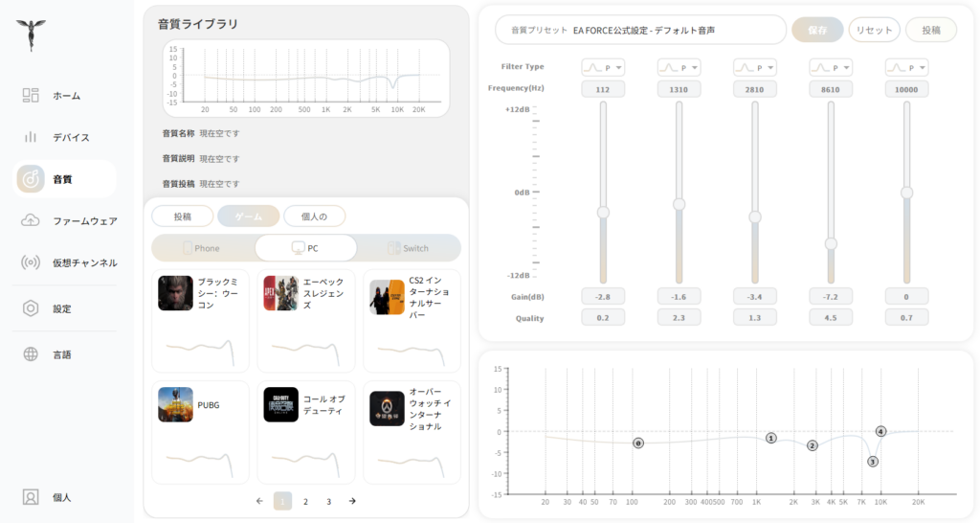Select EQ node 2 on the graph

click(813, 445)
